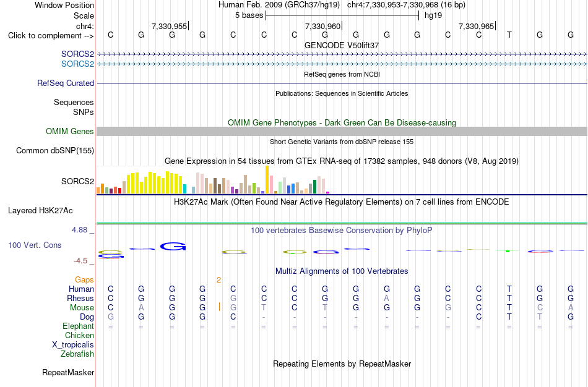Select the SNPs track label
Image resolution: width=588 pixels, height=387 pixels.
[84, 112]
